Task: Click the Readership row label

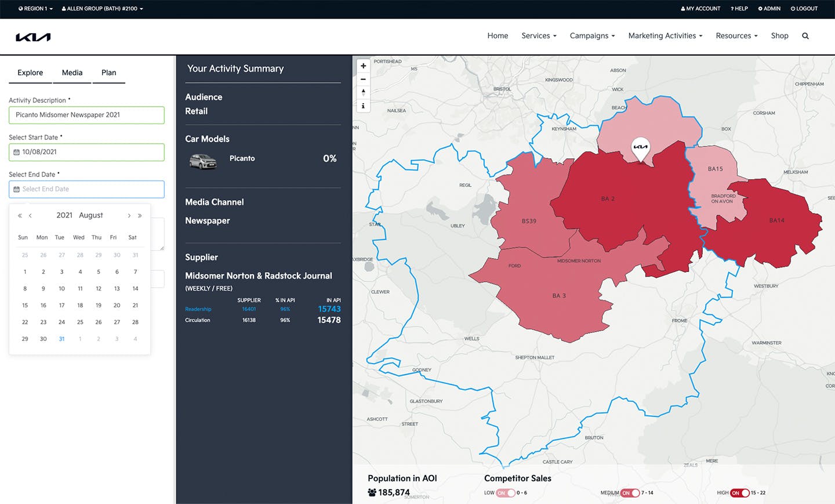Action: [198, 309]
